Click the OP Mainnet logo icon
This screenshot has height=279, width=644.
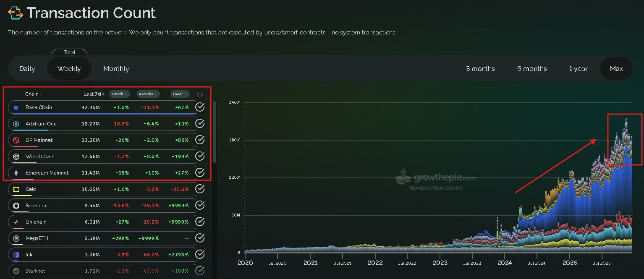click(16, 140)
